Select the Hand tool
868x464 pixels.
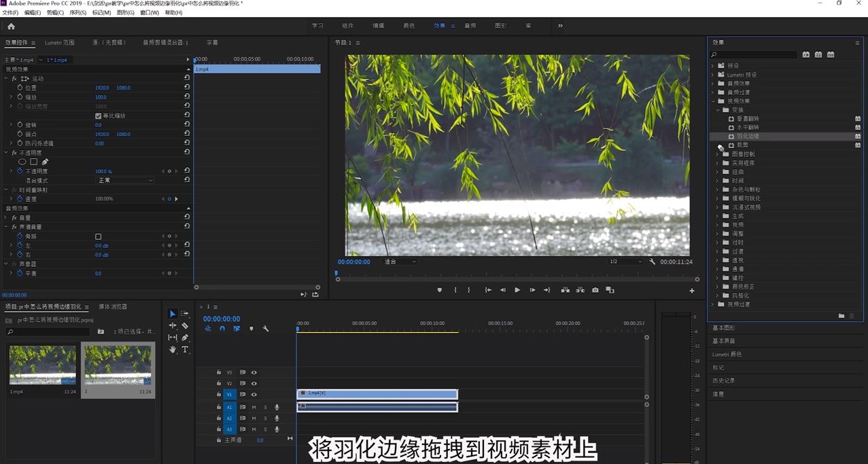(172, 349)
